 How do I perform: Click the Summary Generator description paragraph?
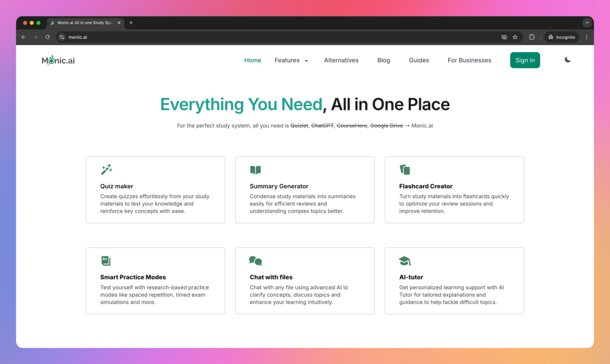302,204
